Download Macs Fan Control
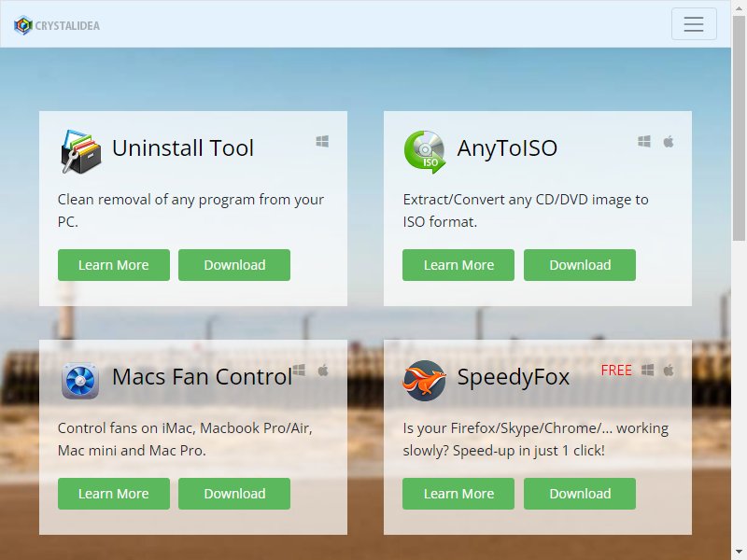 tap(234, 494)
